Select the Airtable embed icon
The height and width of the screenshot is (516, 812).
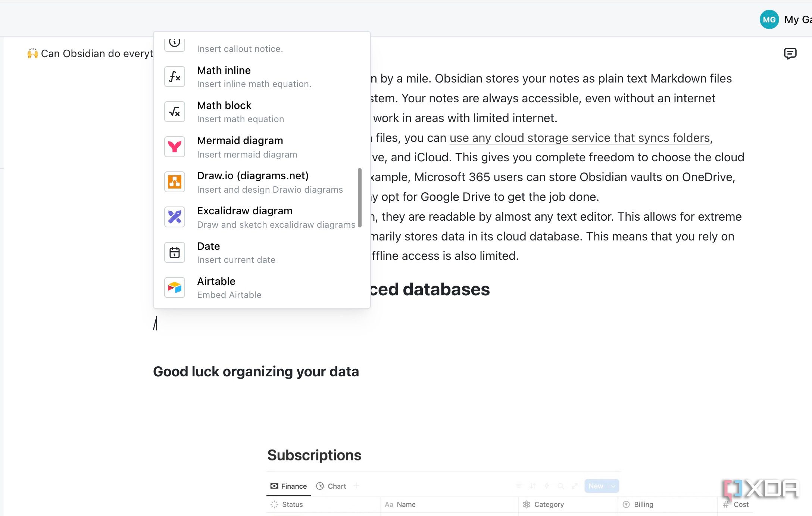175,287
